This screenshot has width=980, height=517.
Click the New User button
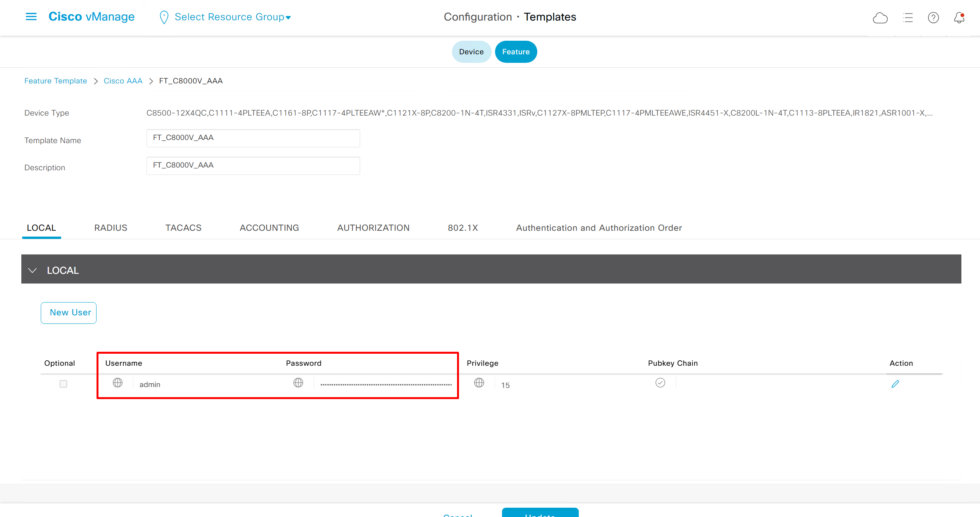click(x=69, y=313)
